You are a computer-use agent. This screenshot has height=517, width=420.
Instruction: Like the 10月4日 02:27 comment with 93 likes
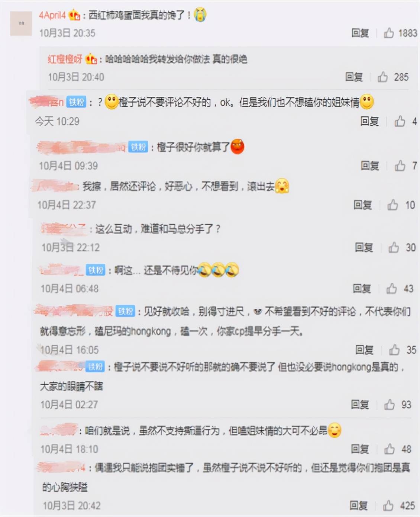(x=390, y=405)
